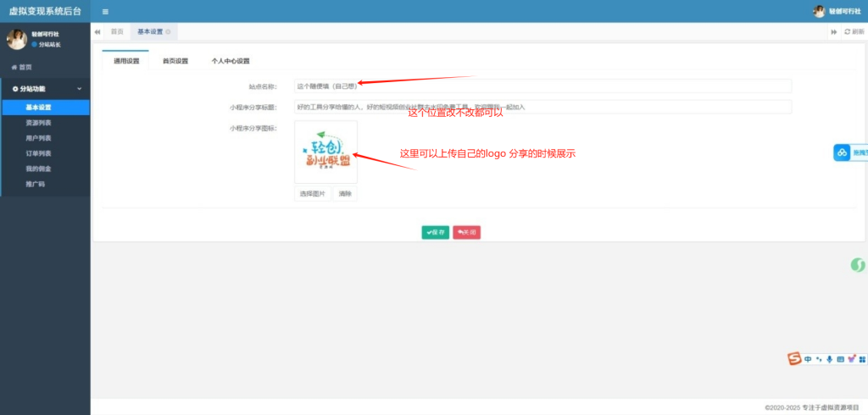
Task: Click the green 保存 button
Action: pos(436,232)
